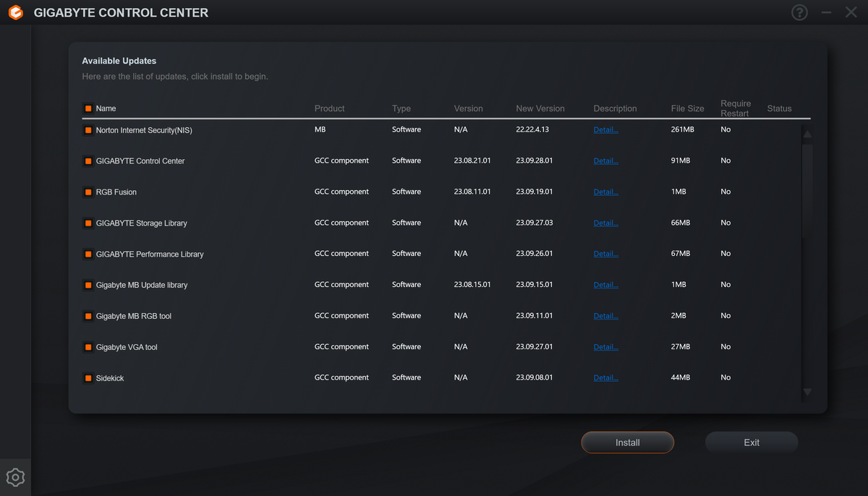The width and height of the screenshot is (868, 496).
Task: Open Detail link for GIGABYTE Control Center
Action: [605, 161]
